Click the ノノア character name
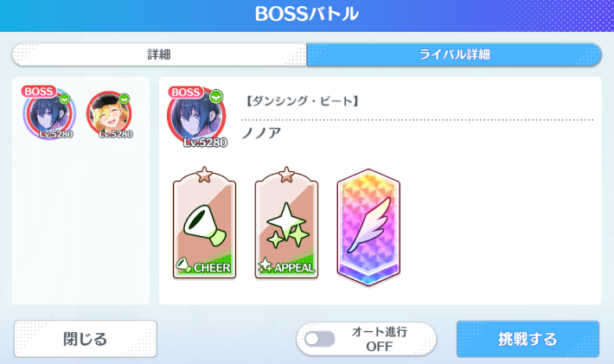 [261, 133]
